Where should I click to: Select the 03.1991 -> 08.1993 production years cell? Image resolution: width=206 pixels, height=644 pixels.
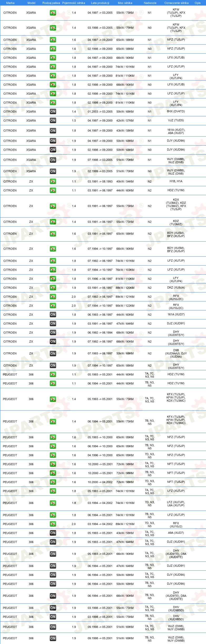point(100,181)
